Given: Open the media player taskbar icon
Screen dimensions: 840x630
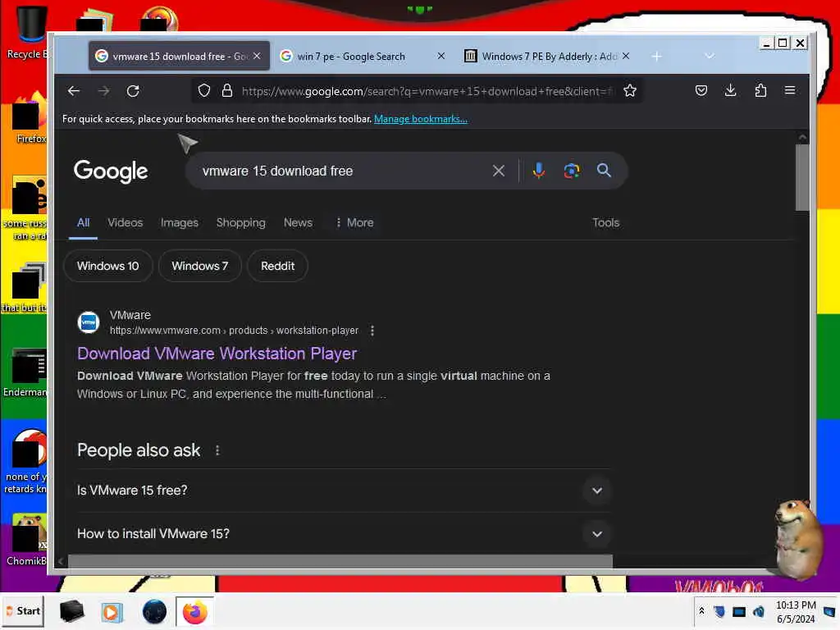Looking at the screenshot, I should click(x=112, y=612).
